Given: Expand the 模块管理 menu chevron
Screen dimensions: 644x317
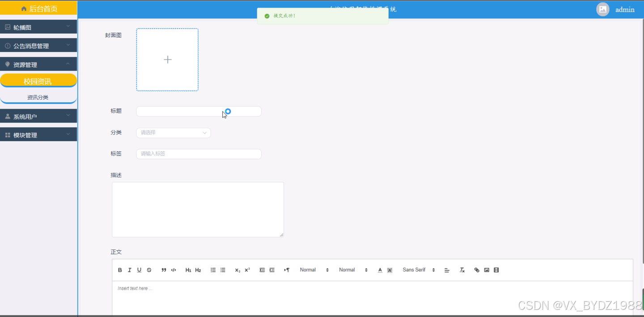Looking at the screenshot, I should [x=68, y=134].
